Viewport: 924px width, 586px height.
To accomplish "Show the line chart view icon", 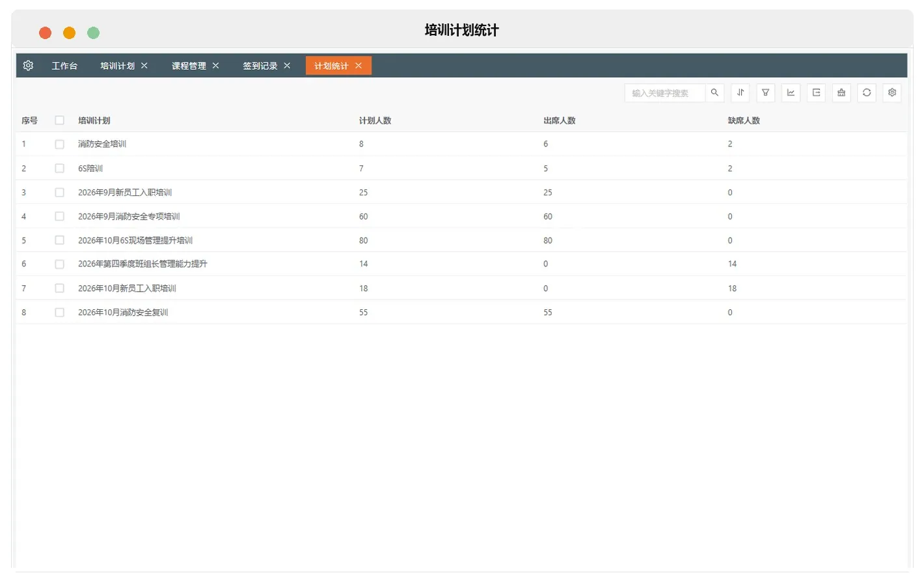I will [791, 92].
